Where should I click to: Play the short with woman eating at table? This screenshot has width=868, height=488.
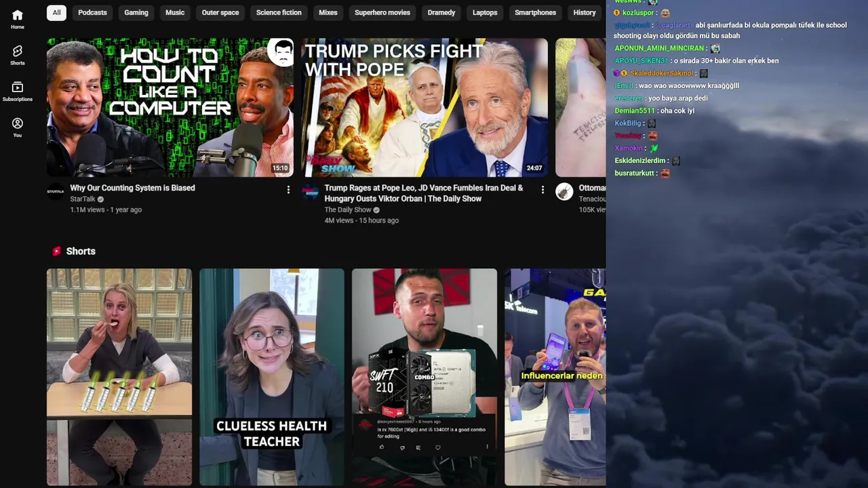coord(119,377)
